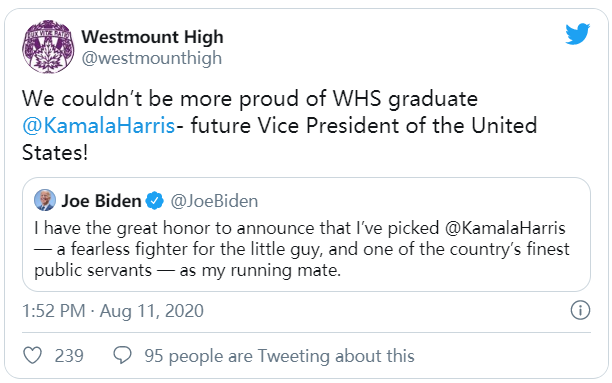612x383 pixels.
Task: View the 95 people are Tweeting about this
Action: point(279,356)
